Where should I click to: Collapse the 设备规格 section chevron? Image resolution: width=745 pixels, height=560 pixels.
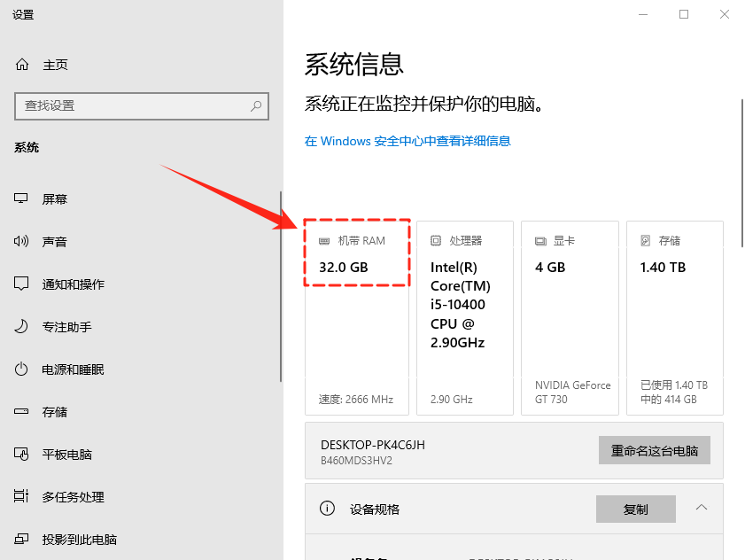[700, 509]
